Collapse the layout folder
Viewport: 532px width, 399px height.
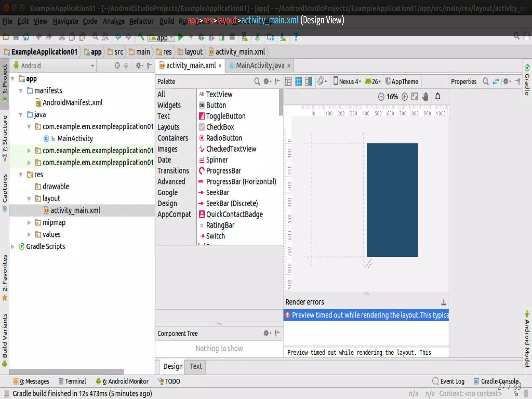tap(29, 199)
